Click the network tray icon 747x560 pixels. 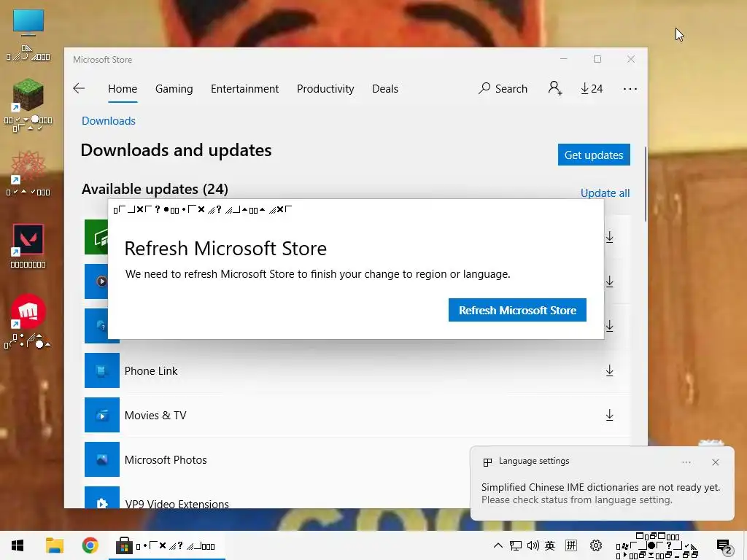click(516, 545)
